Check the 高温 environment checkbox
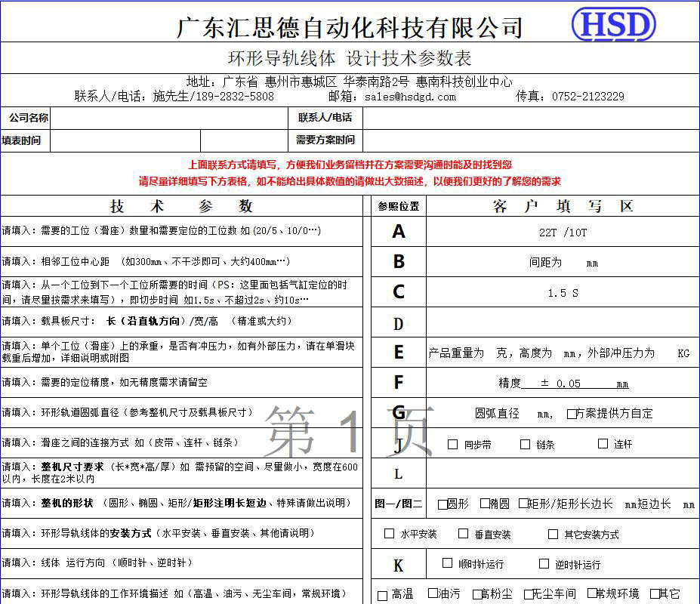The height and width of the screenshot is (604, 700). (x=383, y=595)
